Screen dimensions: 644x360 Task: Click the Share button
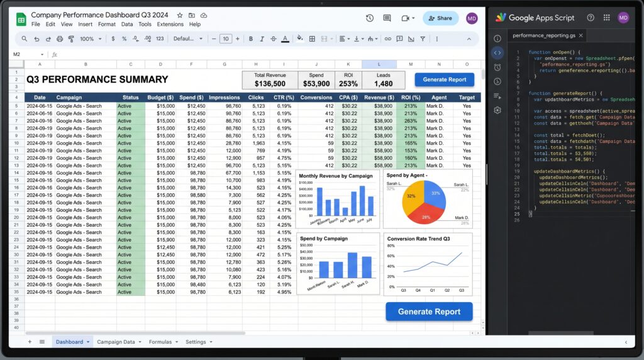coord(441,18)
